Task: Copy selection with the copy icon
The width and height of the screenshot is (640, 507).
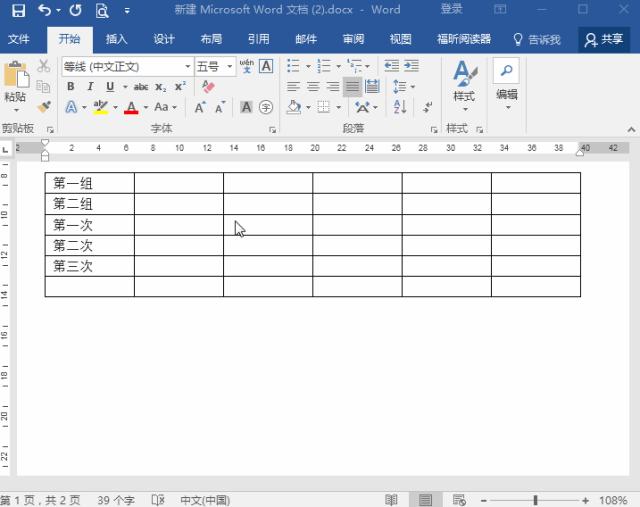Action: 43,87
